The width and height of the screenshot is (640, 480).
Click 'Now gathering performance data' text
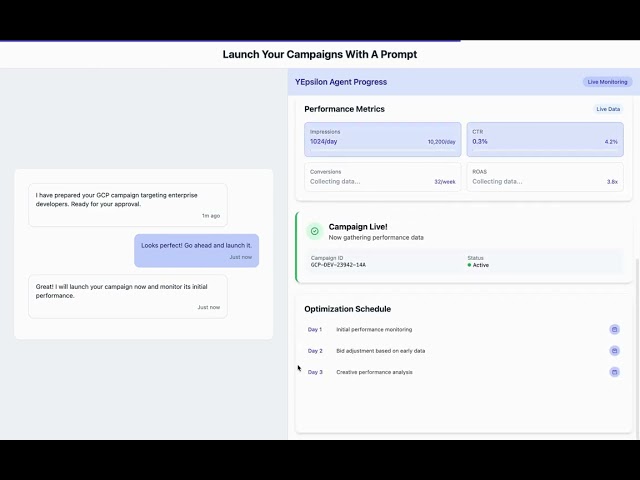376,238
